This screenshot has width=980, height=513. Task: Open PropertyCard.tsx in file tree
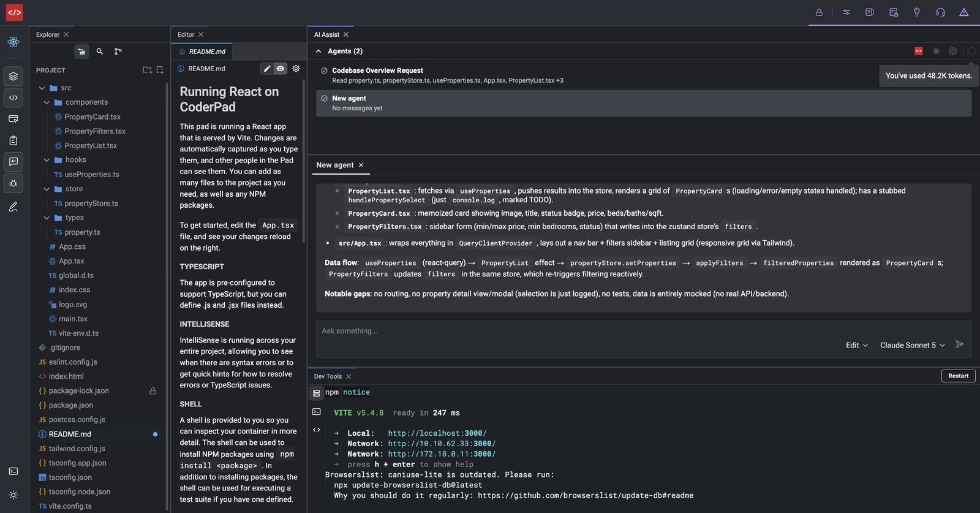(92, 117)
